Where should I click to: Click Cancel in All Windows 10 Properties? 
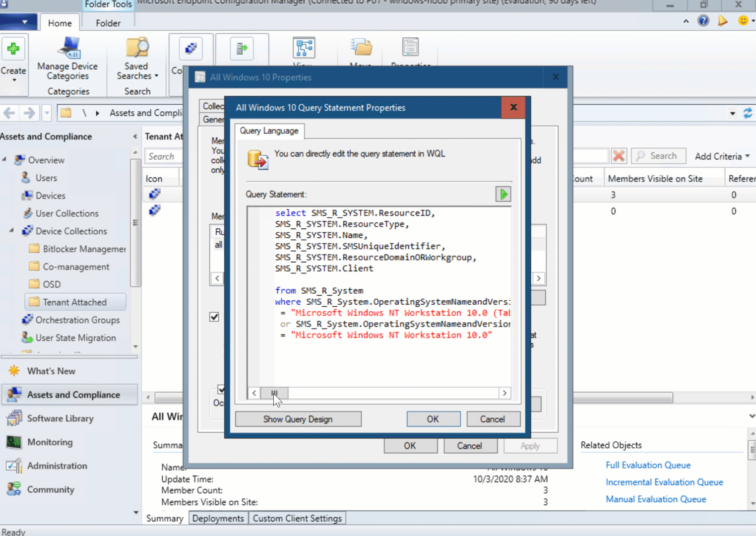click(x=470, y=446)
